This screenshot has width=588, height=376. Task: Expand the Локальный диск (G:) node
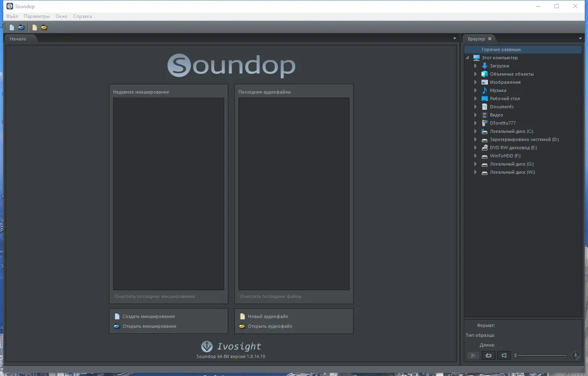pyautogui.click(x=475, y=164)
